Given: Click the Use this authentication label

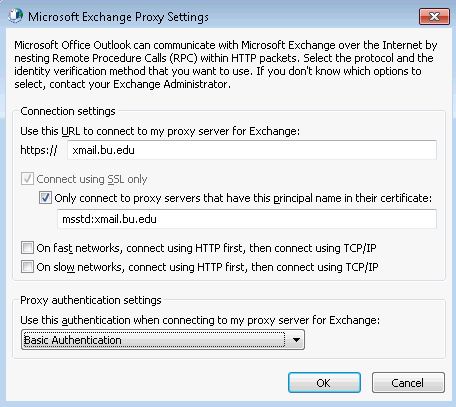Looking at the screenshot, I should point(200,320).
